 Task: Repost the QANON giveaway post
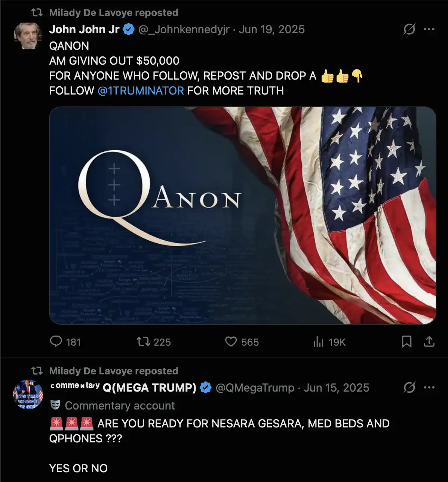pyautogui.click(x=143, y=342)
